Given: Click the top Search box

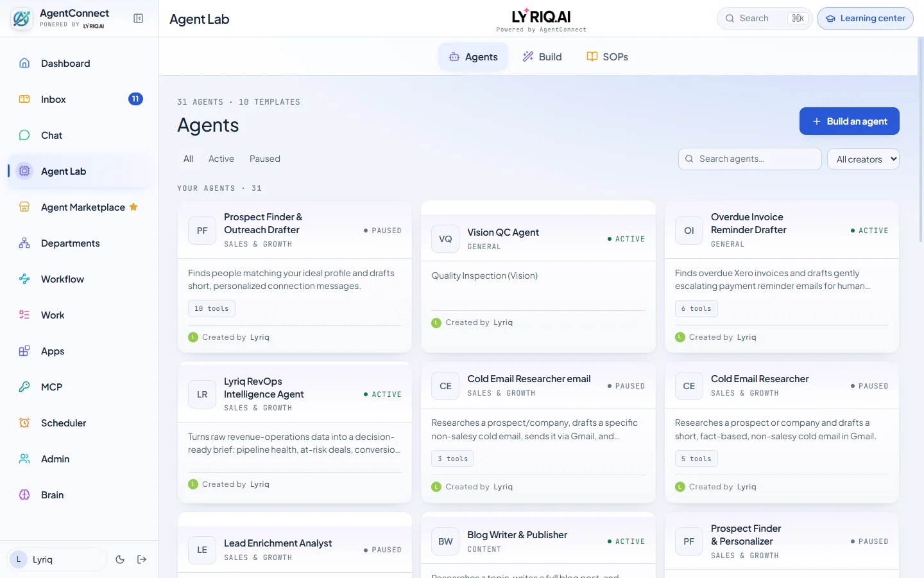Looking at the screenshot, I should [x=764, y=19].
